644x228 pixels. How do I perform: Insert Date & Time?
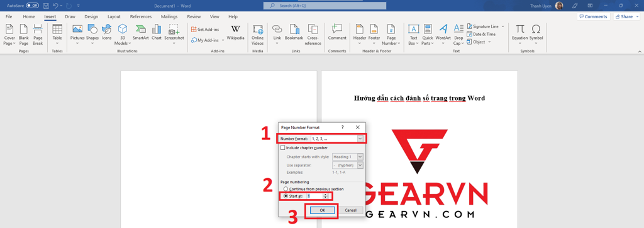click(481, 34)
